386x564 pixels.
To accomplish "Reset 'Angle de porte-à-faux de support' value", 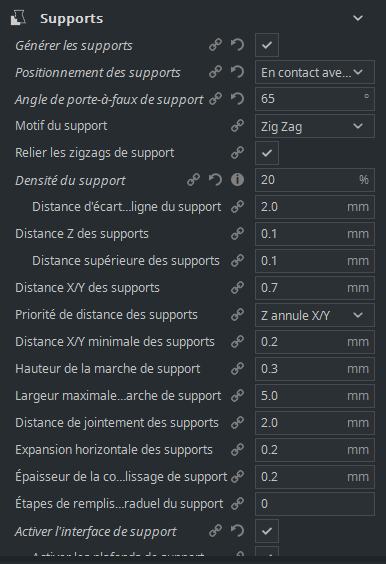I will [237, 99].
